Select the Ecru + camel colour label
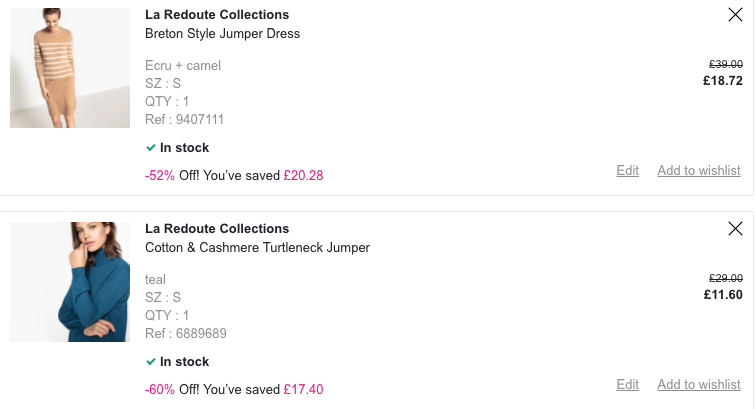The image size is (755, 409). [183, 66]
